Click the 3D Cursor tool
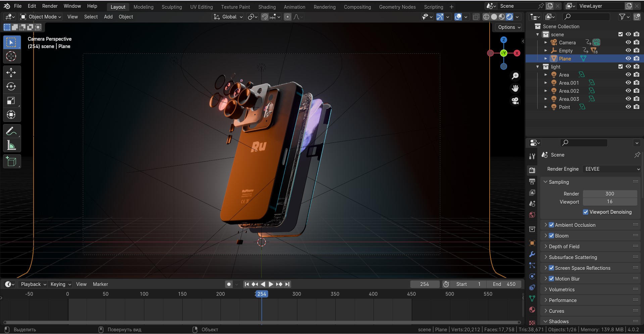The width and height of the screenshot is (644, 334). pos(11,56)
